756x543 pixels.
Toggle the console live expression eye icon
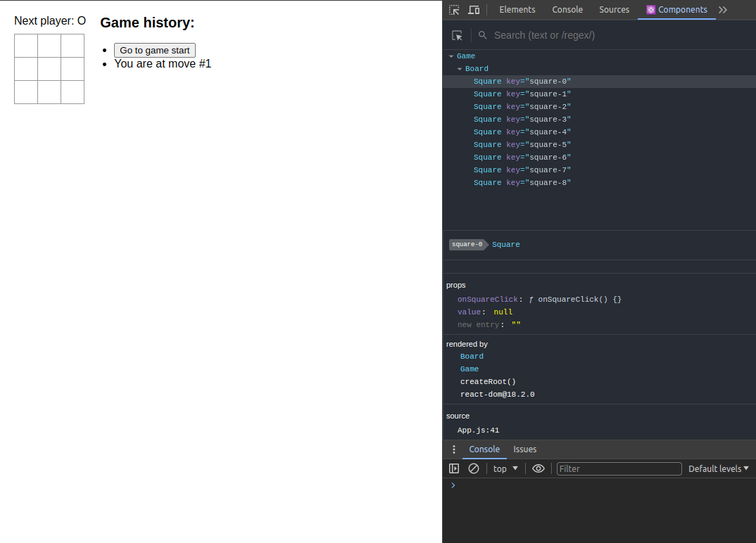[538, 468]
